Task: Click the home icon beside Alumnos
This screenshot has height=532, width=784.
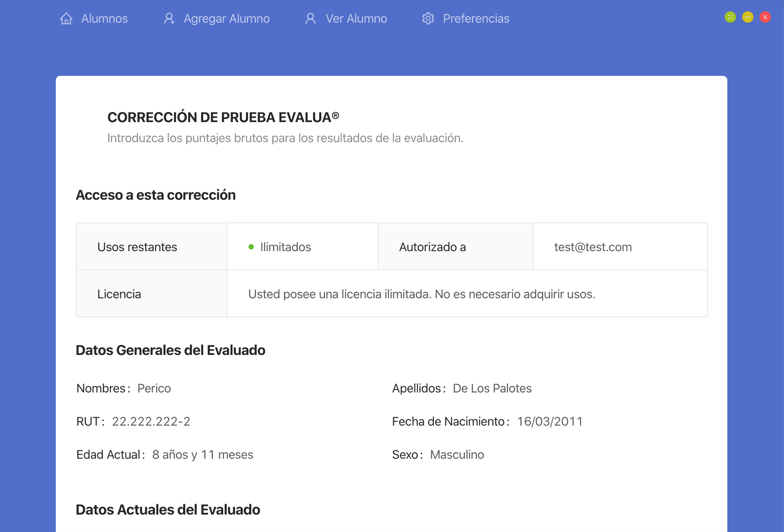Action: click(x=66, y=19)
